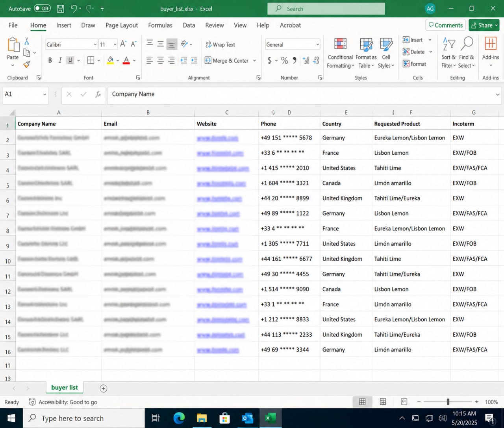Apply align left to cells
Viewport: 504px width, 428px height.
point(150,60)
